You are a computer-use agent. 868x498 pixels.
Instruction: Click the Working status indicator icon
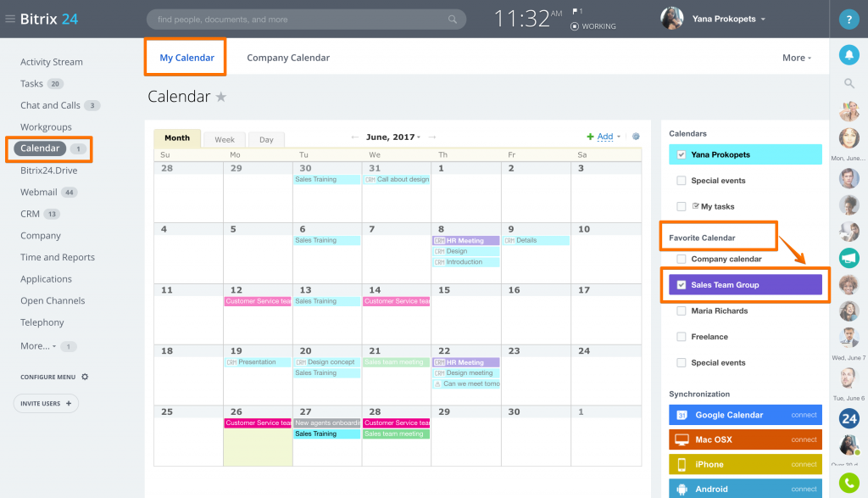(x=575, y=26)
